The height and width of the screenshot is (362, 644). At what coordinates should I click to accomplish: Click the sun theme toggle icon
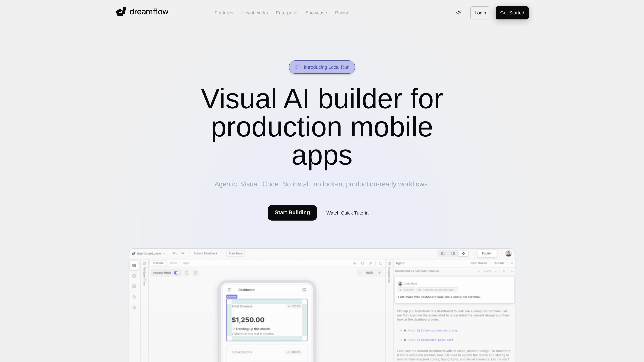tap(459, 13)
